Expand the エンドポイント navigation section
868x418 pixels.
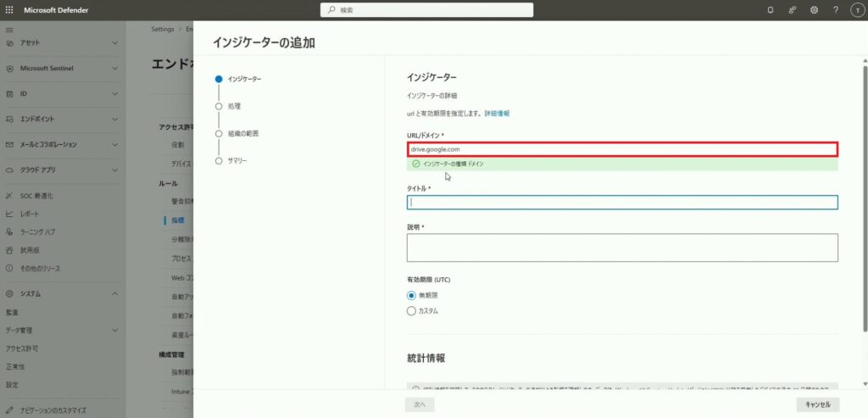click(x=115, y=120)
